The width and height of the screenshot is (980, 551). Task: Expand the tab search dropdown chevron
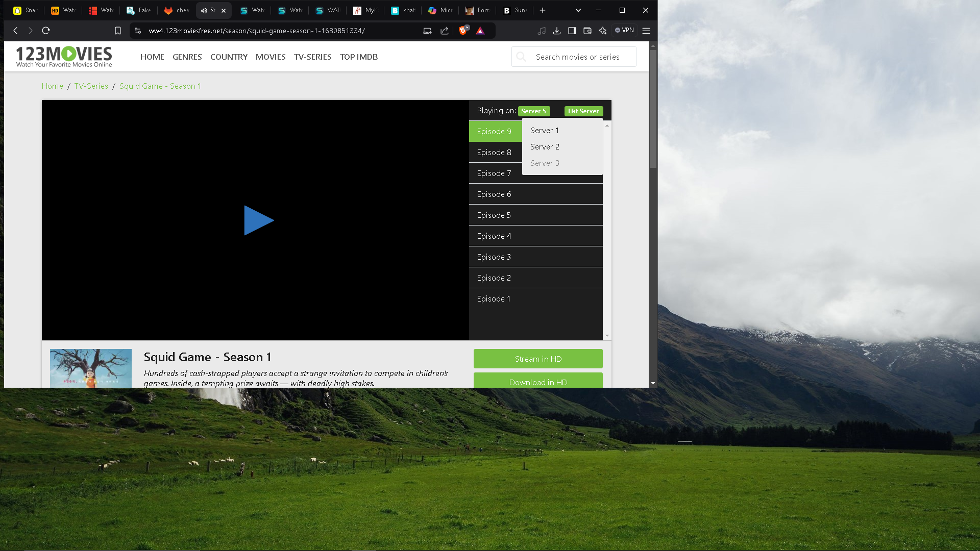click(578, 10)
